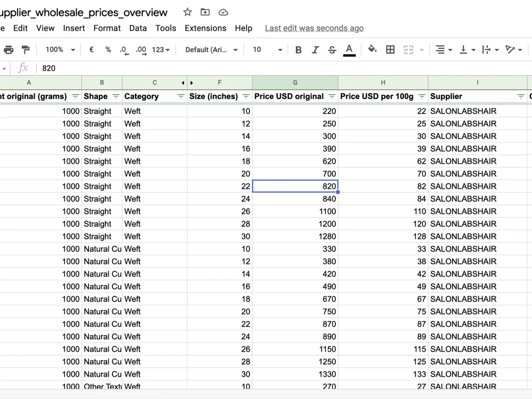Open vertical align options
Image resolution: width=532 pixels, height=399 pixels.
[467, 50]
